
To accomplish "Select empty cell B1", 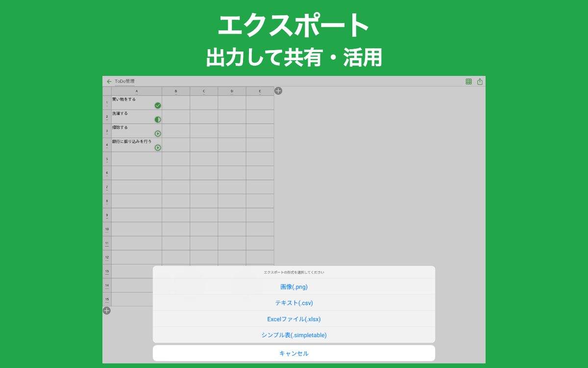I will point(176,103).
